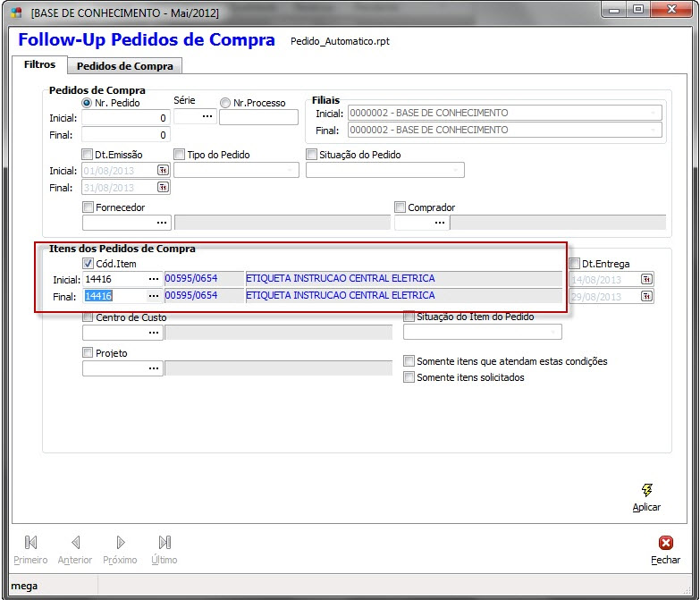Jump to Último record arrow
Image resolution: width=700 pixels, height=600 pixels.
(164, 542)
